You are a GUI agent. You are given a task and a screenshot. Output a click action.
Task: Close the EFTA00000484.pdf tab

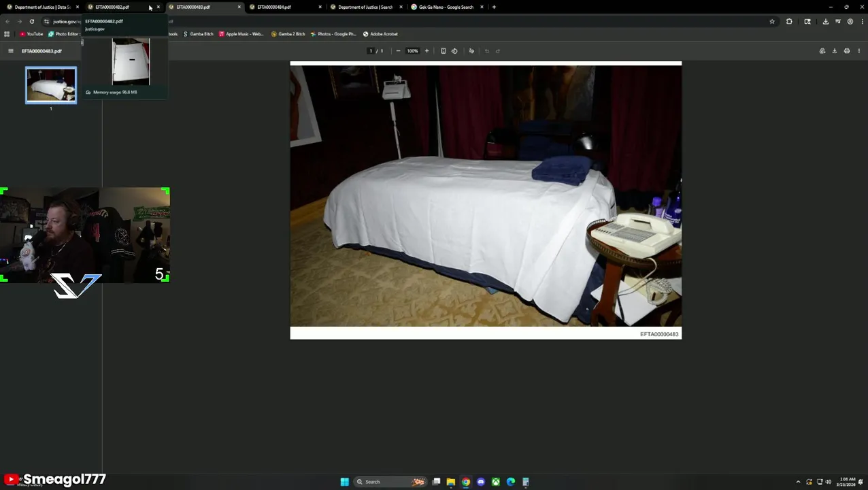click(x=320, y=7)
